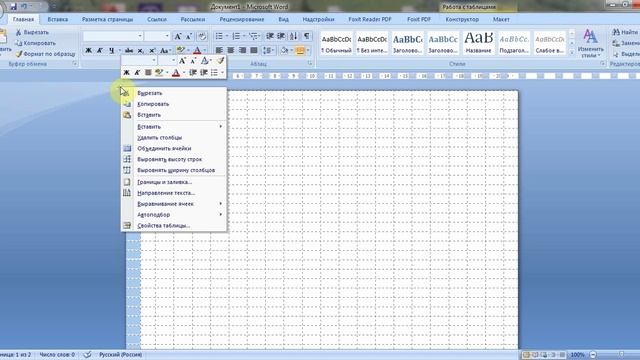Sort with the A-Z icon
Viewport: 640px width, 360px height.
(x=294, y=36)
